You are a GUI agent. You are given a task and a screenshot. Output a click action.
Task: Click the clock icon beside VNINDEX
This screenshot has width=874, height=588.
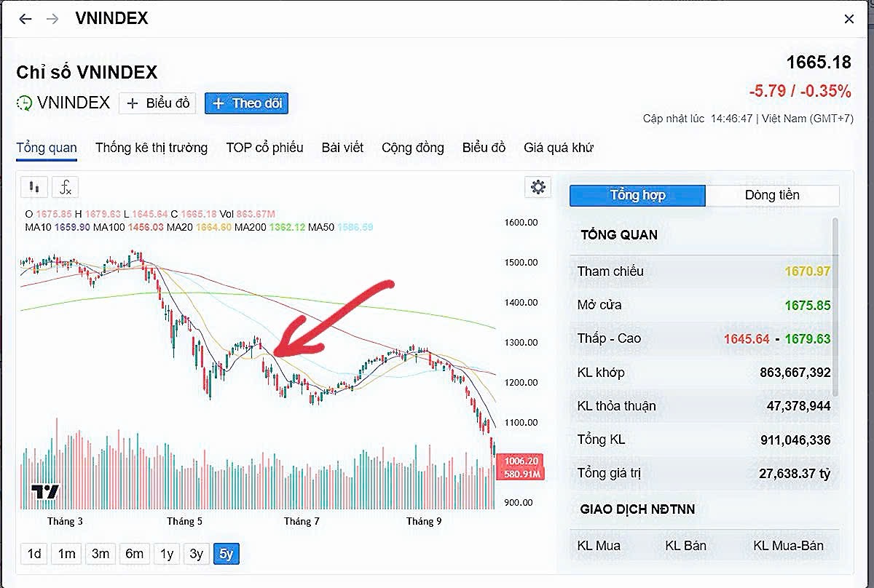pyautogui.click(x=25, y=103)
